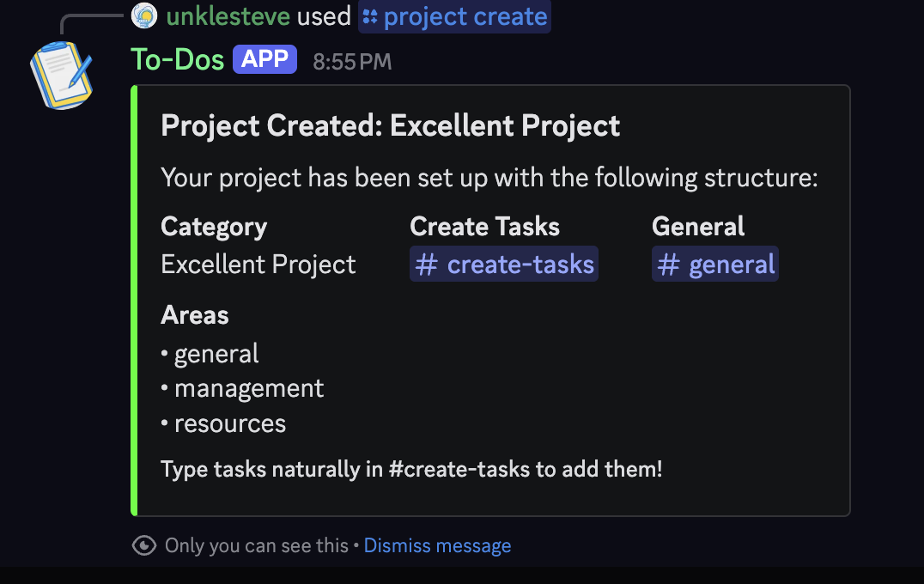The width and height of the screenshot is (924, 584).
Task: Click 'Dismiss message' to remove the notice
Action: pos(437,545)
